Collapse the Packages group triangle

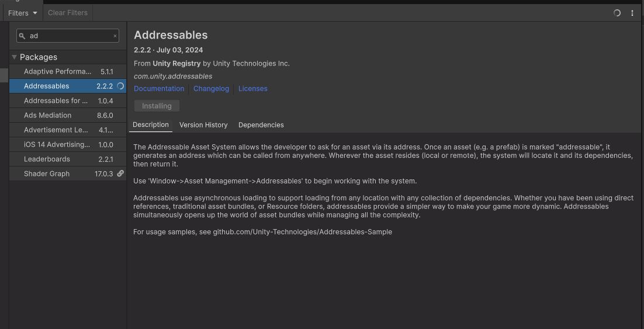[x=15, y=57]
